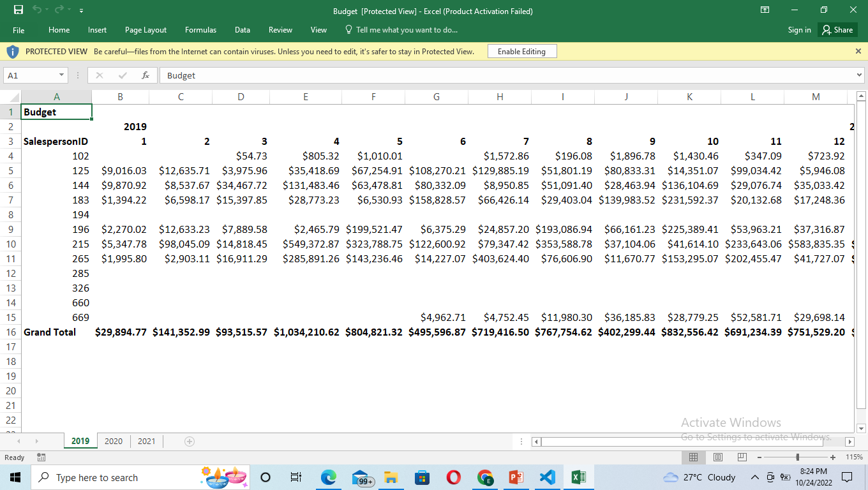Switch to the Formulas ribbon tab
Viewport: 868px width, 490px height.
[x=200, y=29]
